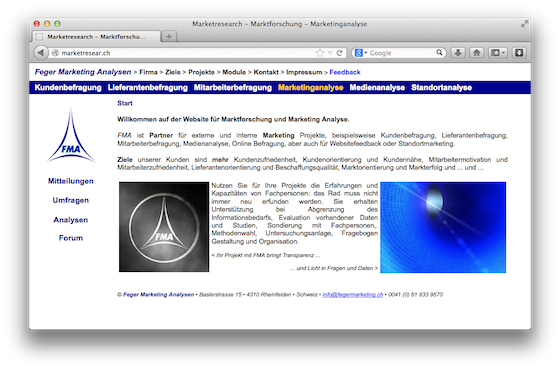560x370 pixels.
Task: Click the rightmost toolbar download-box icon
Action: [519, 53]
